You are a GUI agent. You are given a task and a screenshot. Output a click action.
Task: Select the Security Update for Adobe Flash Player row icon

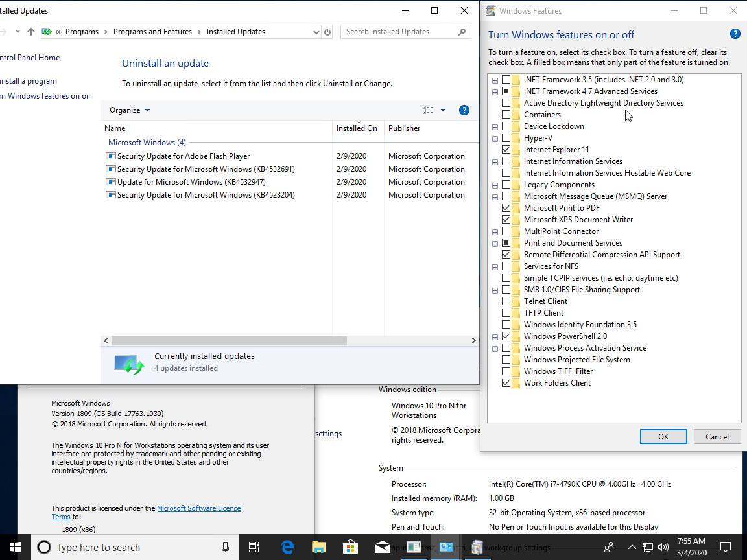[110, 156]
